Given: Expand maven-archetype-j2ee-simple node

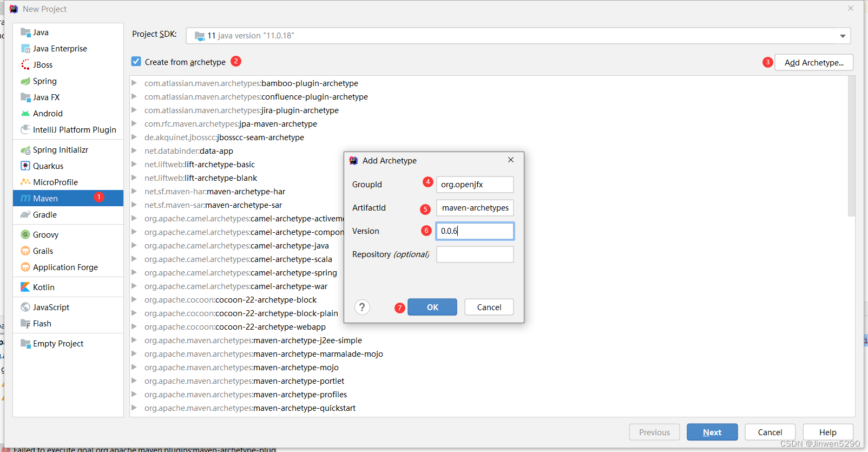Looking at the screenshot, I should 134,340.
